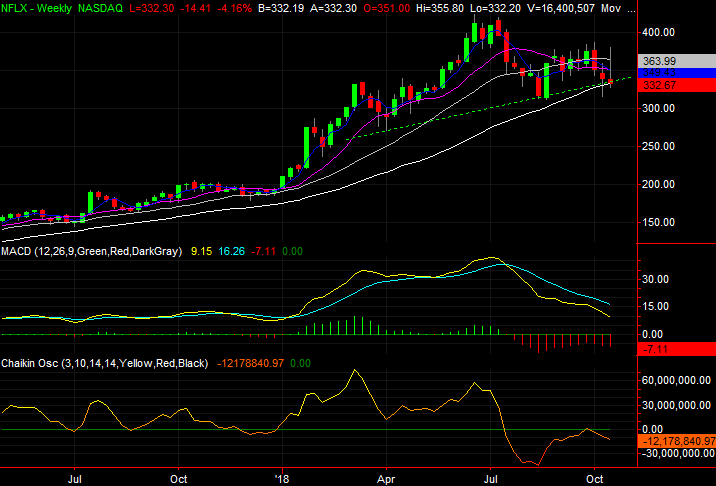Click the Jul label at left of time axis
The height and width of the screenshot is (486, 716).
tap(75, 479)
